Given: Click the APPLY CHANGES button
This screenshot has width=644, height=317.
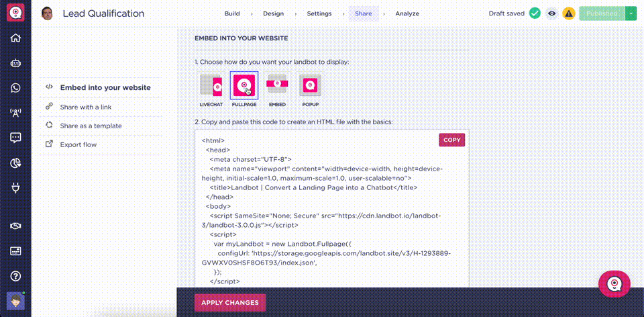Looking at the screenshot, I should coord(230,303).
